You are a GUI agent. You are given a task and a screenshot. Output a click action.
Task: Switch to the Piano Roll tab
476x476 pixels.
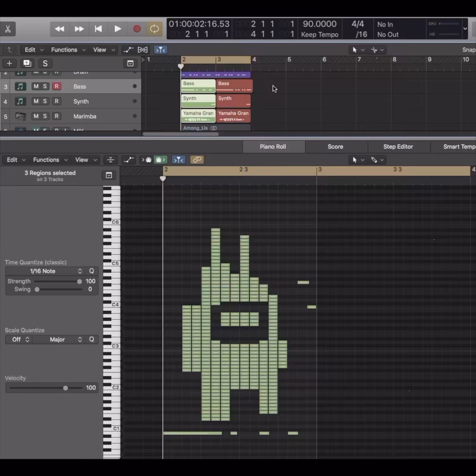273,147
